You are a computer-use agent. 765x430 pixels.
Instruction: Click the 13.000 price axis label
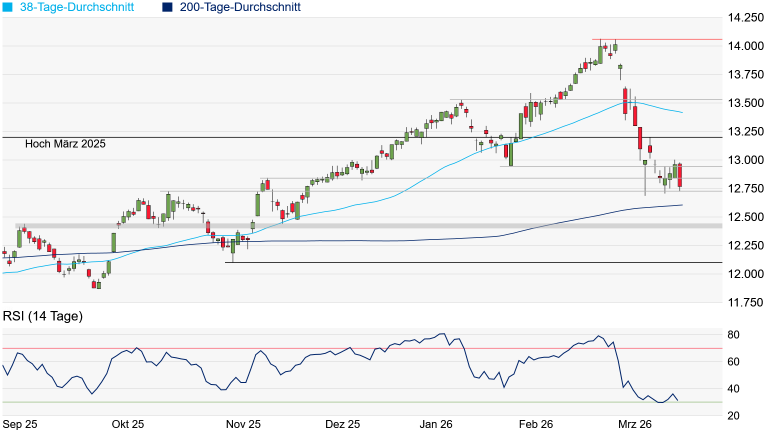coord(746,160)
